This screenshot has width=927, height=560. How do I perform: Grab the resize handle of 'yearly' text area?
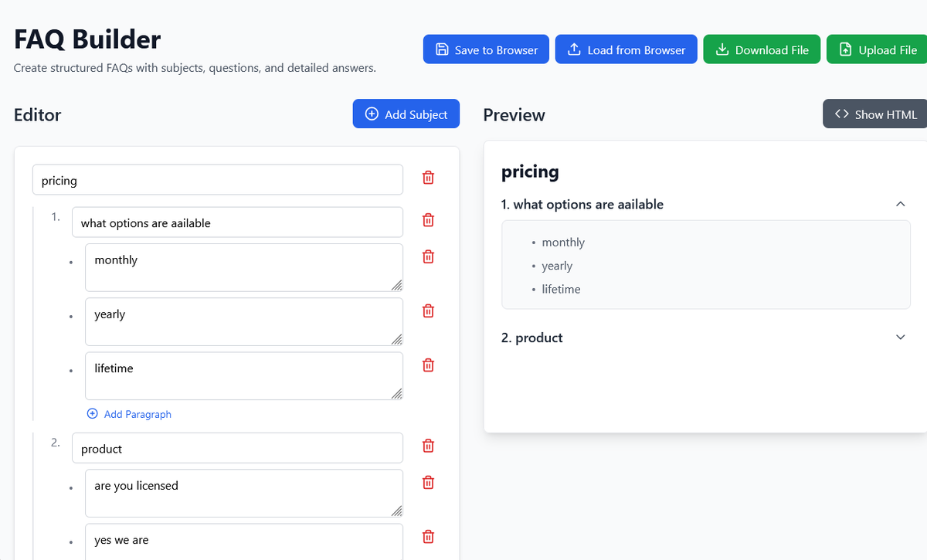397,339
